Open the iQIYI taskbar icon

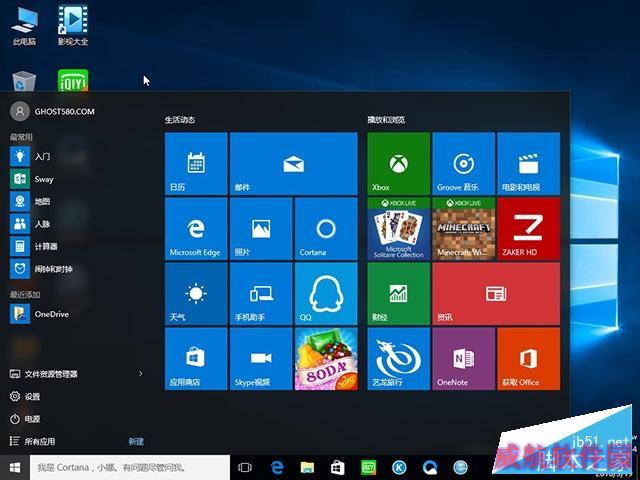point(369,467)
